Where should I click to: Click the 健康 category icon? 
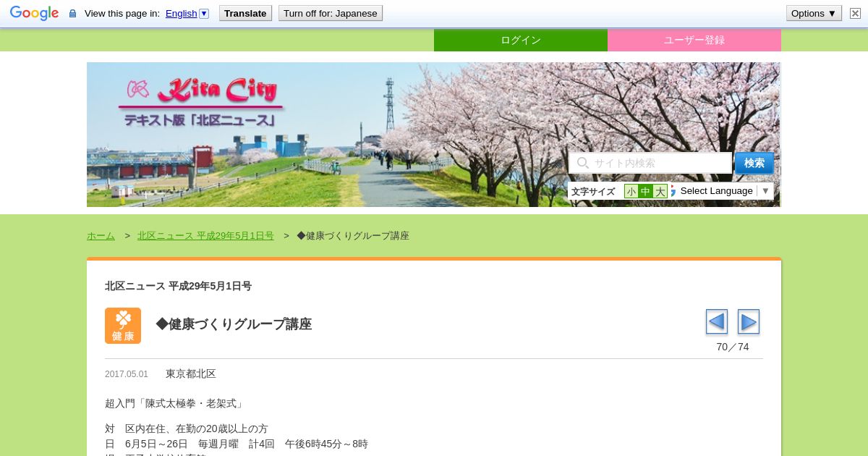coord(123,326)
